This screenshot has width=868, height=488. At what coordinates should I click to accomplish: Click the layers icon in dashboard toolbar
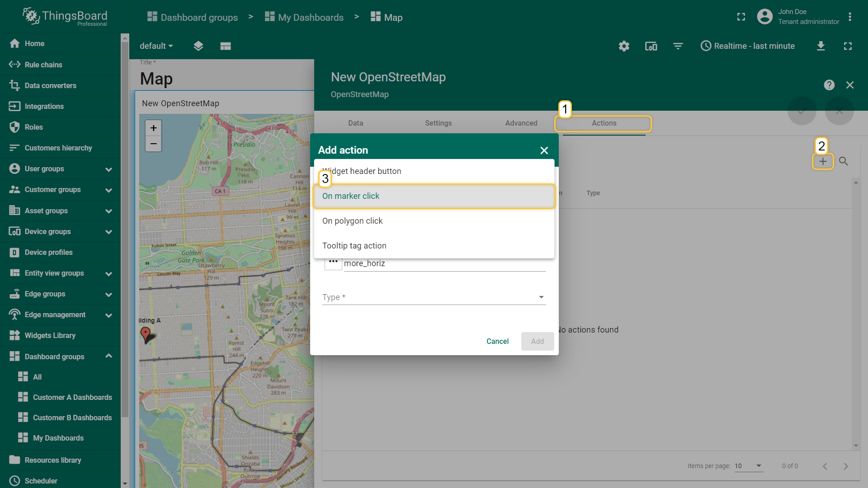[x=198, y=46]
